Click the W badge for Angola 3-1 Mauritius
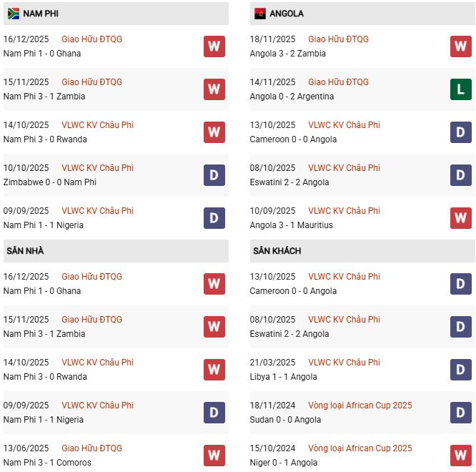 (461, 218)
